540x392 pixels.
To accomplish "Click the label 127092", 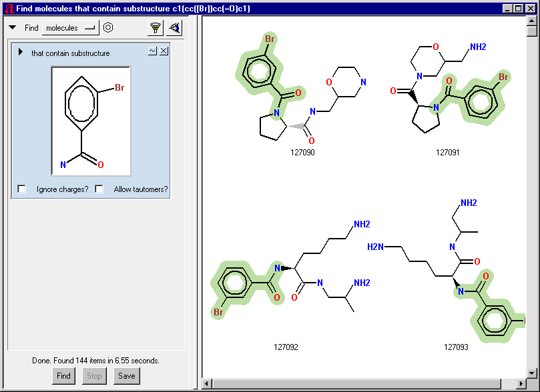I will click(x=286, y=347).
